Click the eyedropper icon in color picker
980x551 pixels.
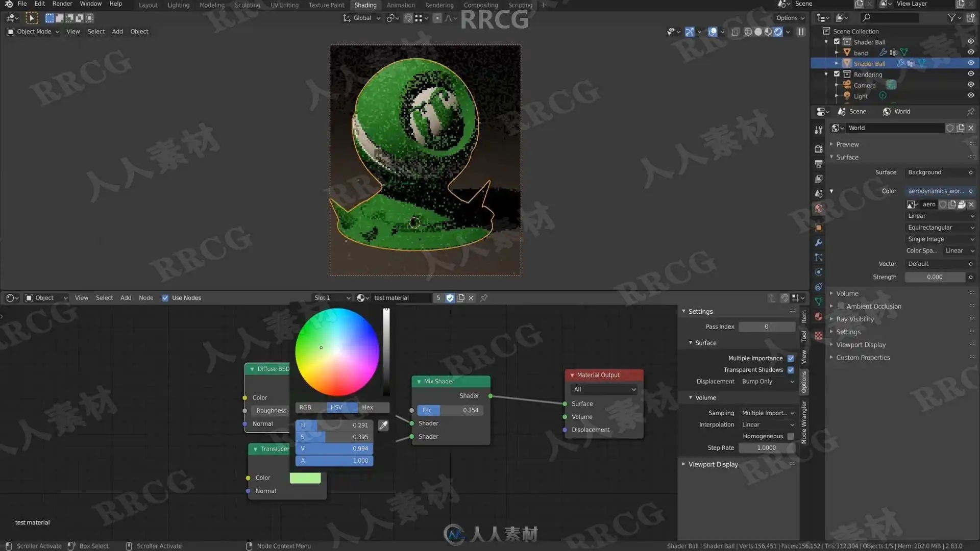383,425
